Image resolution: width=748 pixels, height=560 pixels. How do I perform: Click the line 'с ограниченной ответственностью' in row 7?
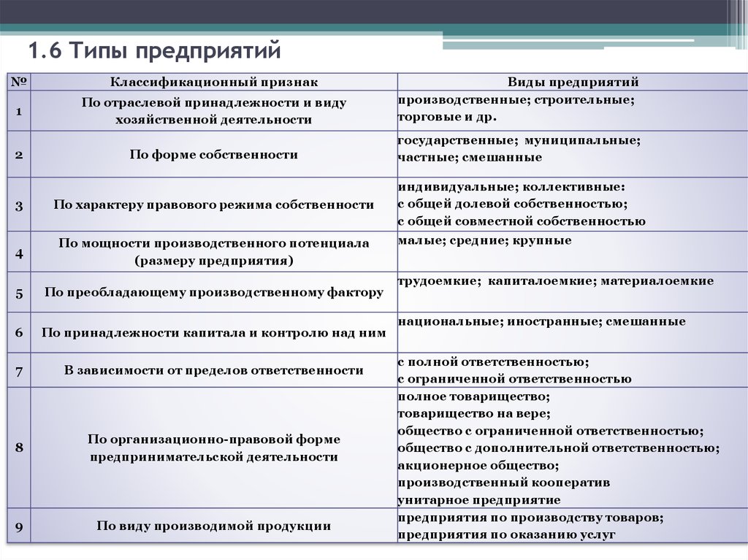[x=514, y=379]
